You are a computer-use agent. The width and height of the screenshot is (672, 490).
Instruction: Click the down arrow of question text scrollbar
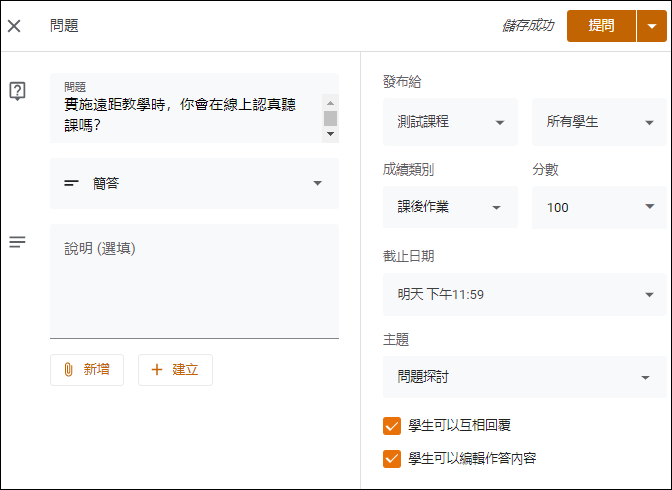click(x=330, y=134)
